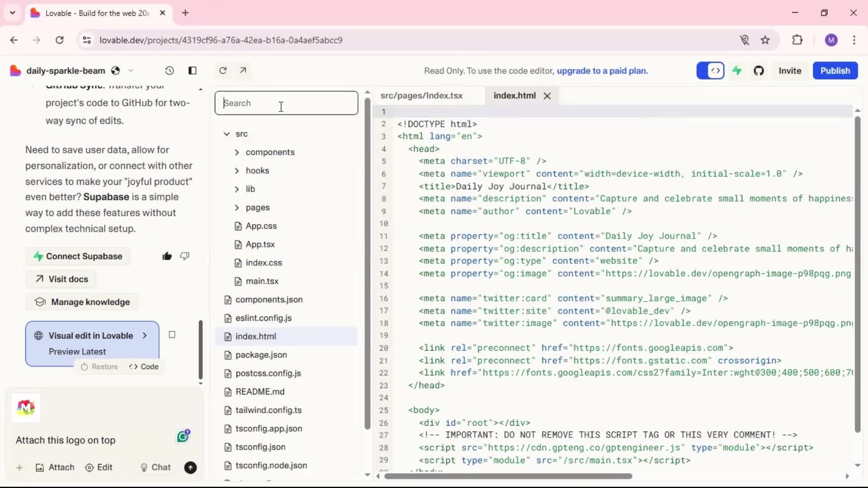Image resolution: width=868 pixels, height=488 pixels.
Task: Click Connect Supabase button
Action: [x=78, y=256]
